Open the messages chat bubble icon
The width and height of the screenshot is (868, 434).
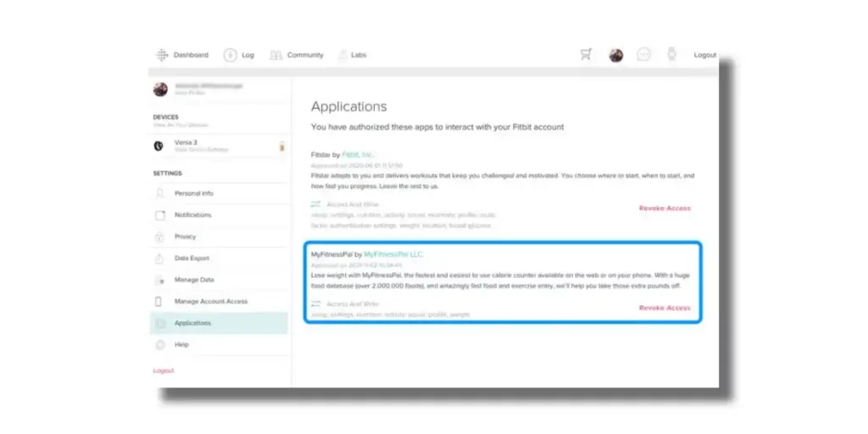coord(644,54)
